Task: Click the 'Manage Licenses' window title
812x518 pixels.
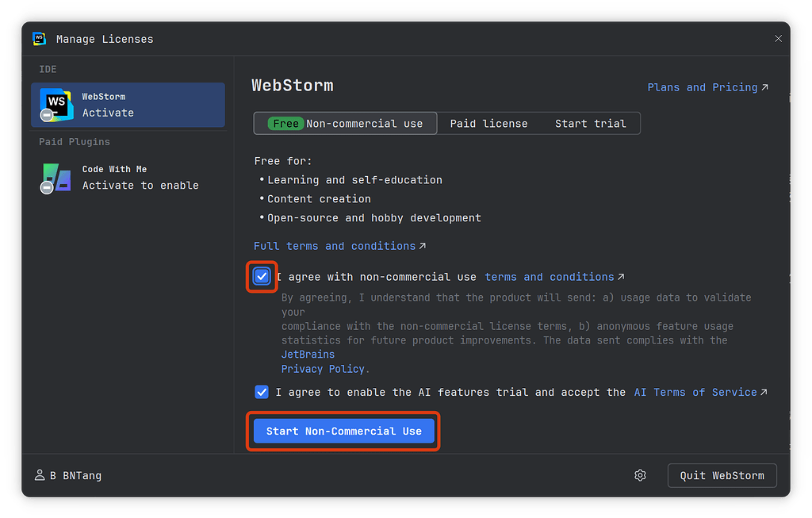Action: click(x=105, y=40)
